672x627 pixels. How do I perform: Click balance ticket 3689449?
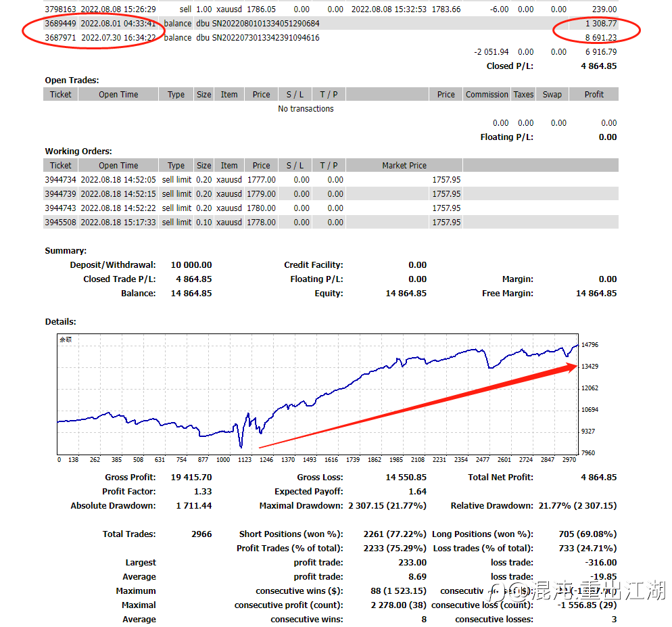pos(60,23)
